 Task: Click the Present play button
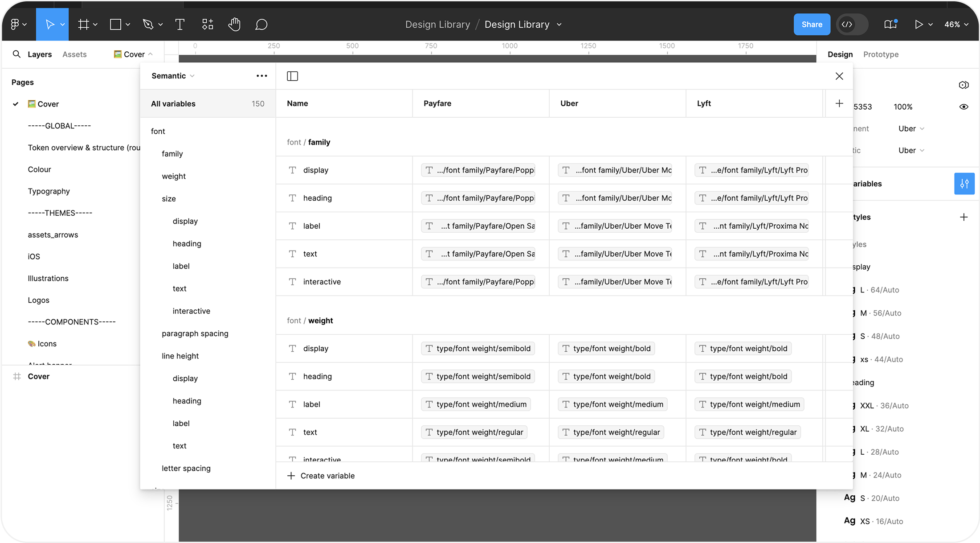(919, 25)
